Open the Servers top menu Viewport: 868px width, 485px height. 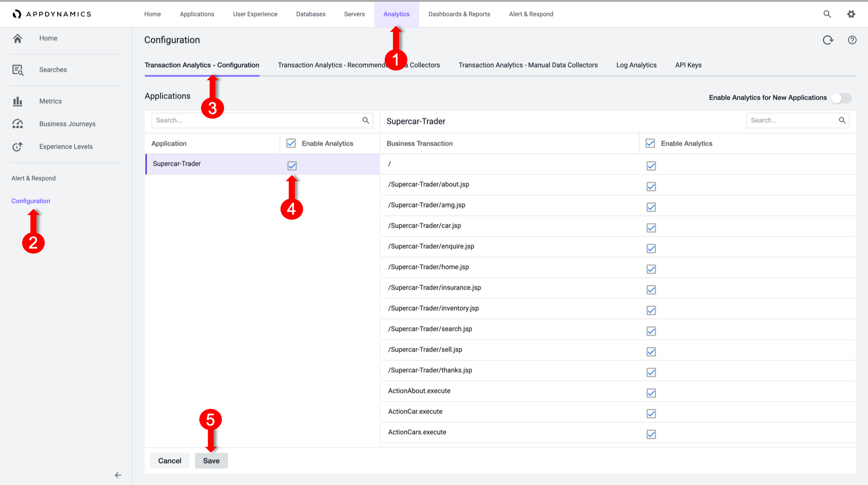click(354, 14)
